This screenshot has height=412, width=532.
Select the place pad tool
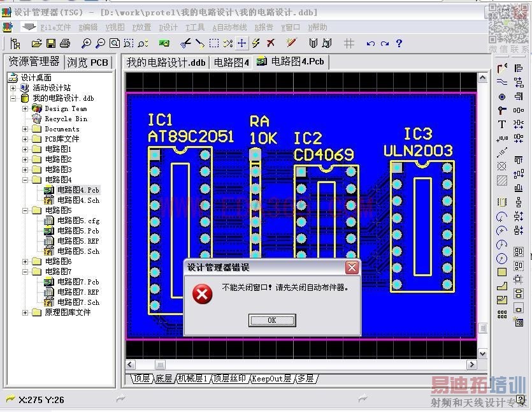click(x=502, y=97)
